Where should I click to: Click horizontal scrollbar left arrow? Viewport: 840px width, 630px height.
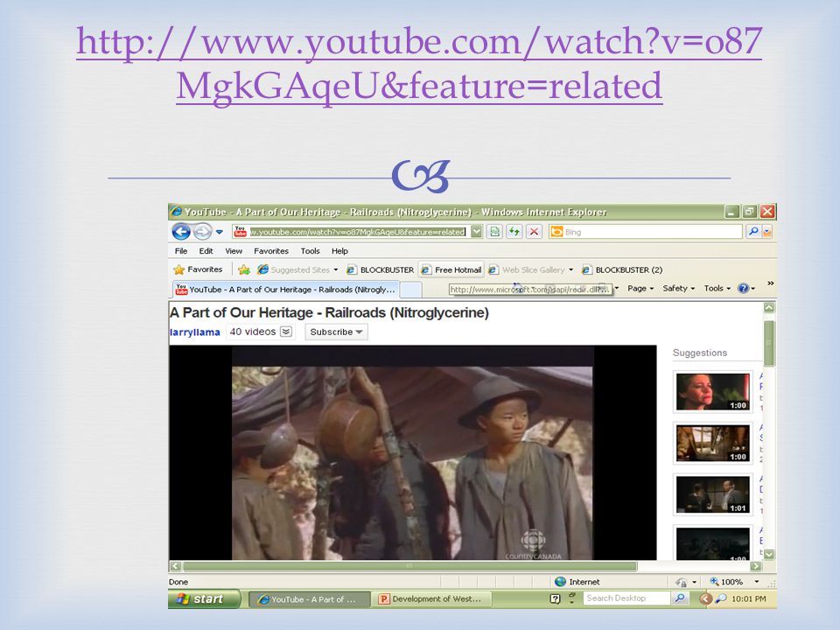(x=175, y=566)
